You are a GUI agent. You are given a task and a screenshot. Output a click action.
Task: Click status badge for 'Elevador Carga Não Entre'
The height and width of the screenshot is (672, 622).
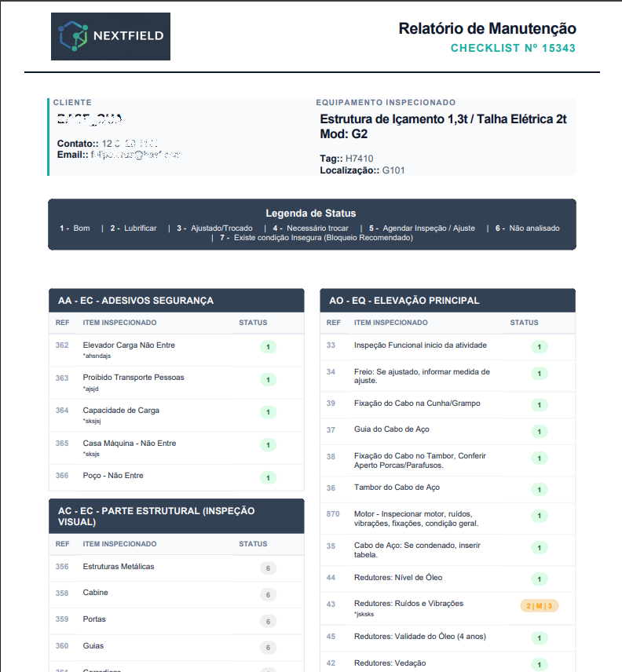269,347
